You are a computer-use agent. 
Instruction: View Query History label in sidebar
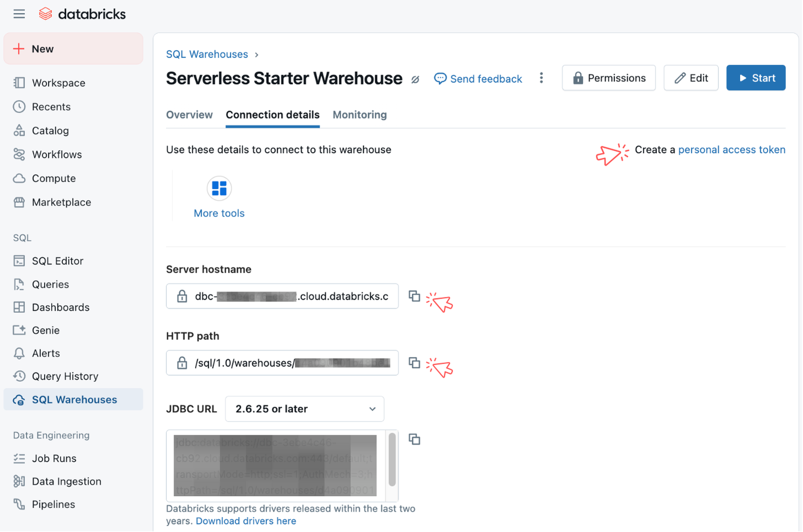click(x=65, y=376)
